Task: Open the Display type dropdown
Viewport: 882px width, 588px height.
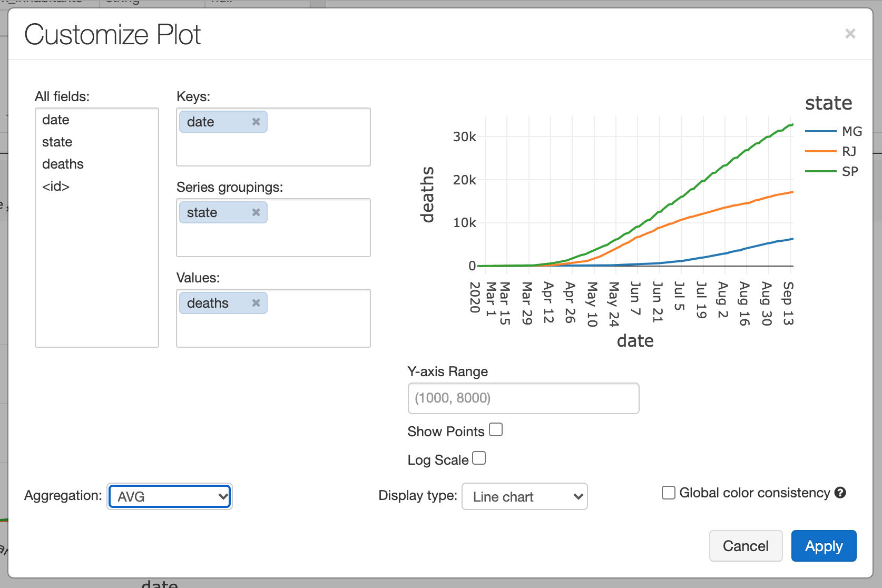Action: coord(524,496)
